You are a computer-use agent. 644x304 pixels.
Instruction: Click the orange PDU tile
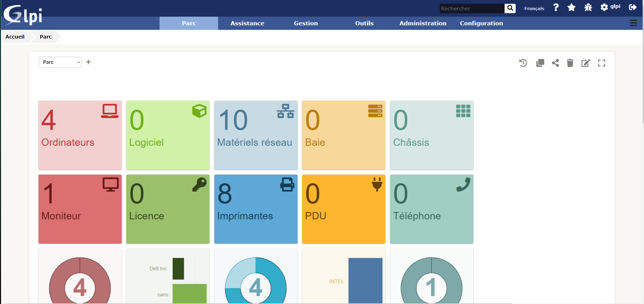tap(343, 209)
